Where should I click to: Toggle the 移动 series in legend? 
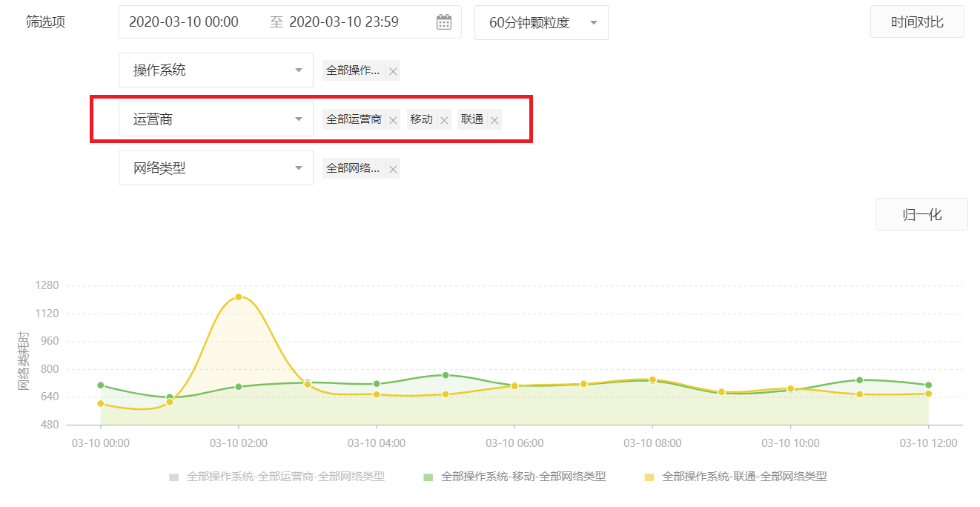(514, 477)
